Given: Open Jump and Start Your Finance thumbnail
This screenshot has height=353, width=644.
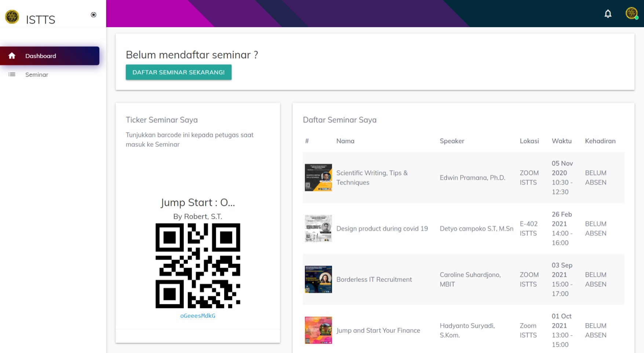Looking at the screenshot, I should [x=318, y=330].
